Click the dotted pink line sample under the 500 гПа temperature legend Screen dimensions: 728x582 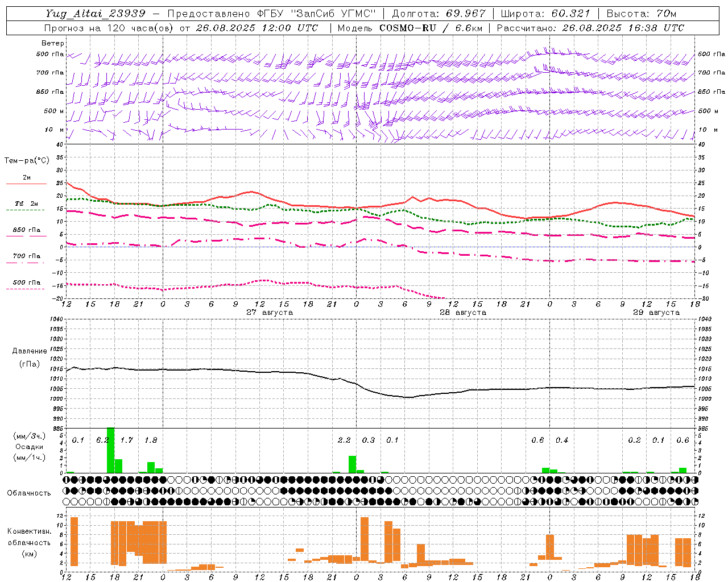[x=25, y=289]
